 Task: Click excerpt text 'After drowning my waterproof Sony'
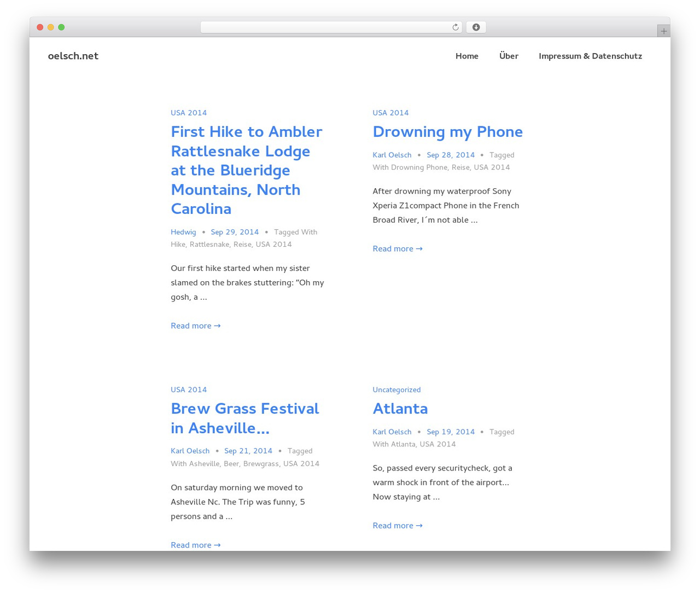[442, 191]
